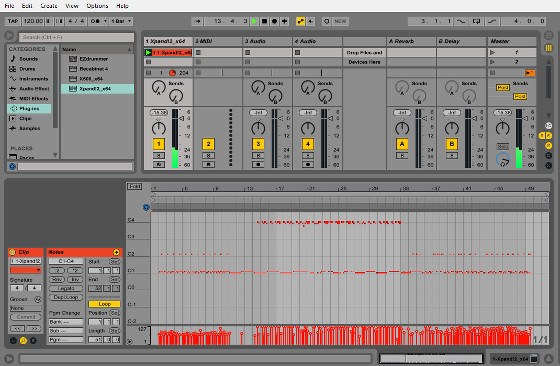Click the Follow playback arrow icon
The height and width of the screenshot is (366, 560).
point(197,21)
